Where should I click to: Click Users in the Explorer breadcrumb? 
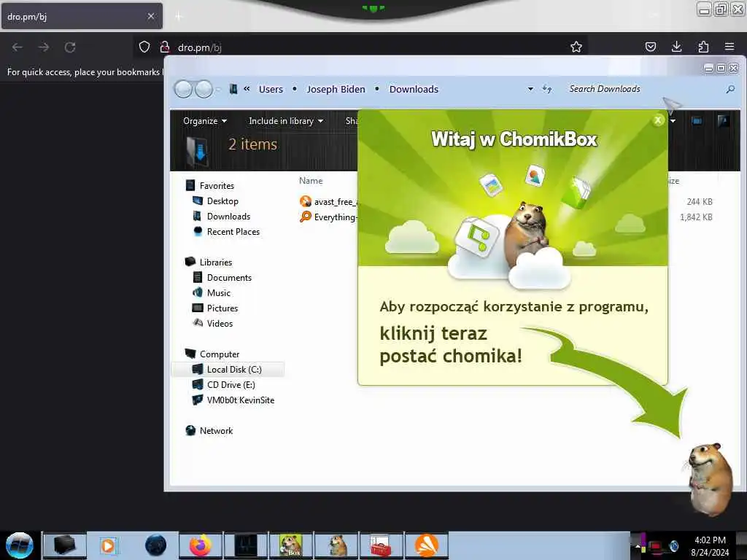271,89
